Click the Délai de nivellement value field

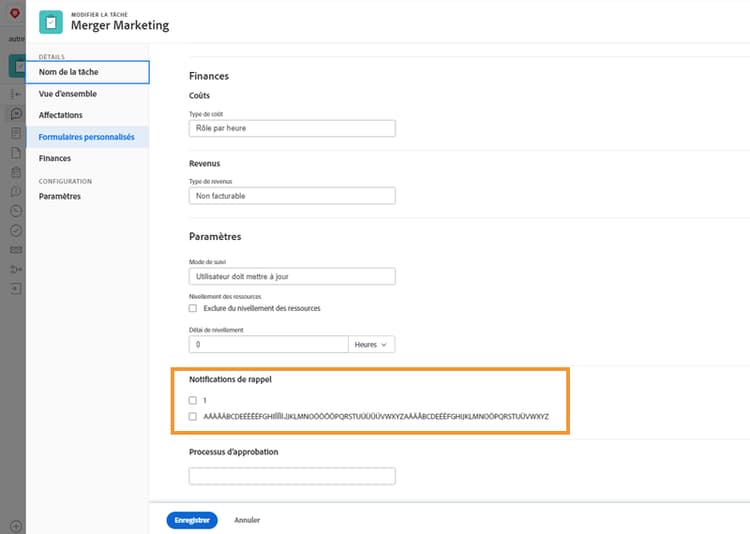pyautogui.click(x=268, y=345)
